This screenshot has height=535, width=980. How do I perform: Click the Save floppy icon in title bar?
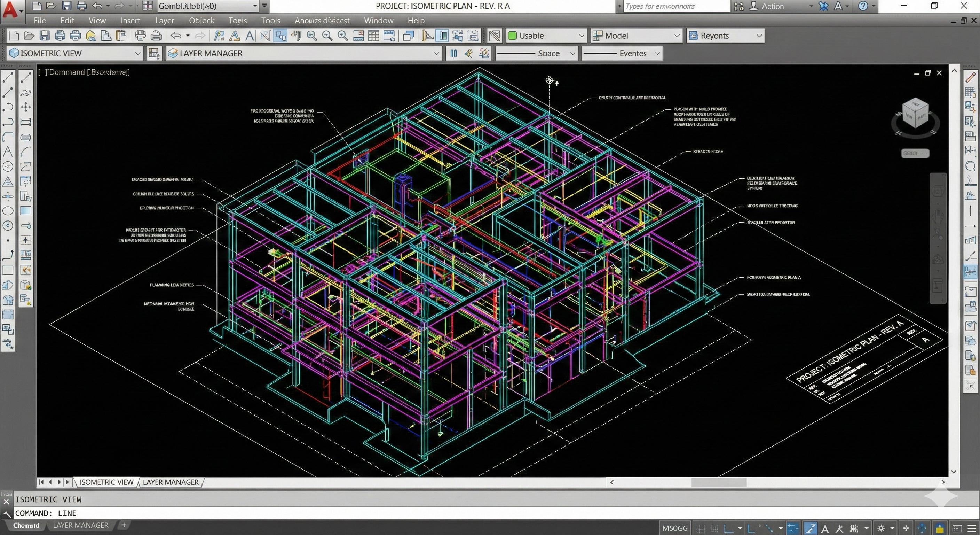[x=66, y=6]
